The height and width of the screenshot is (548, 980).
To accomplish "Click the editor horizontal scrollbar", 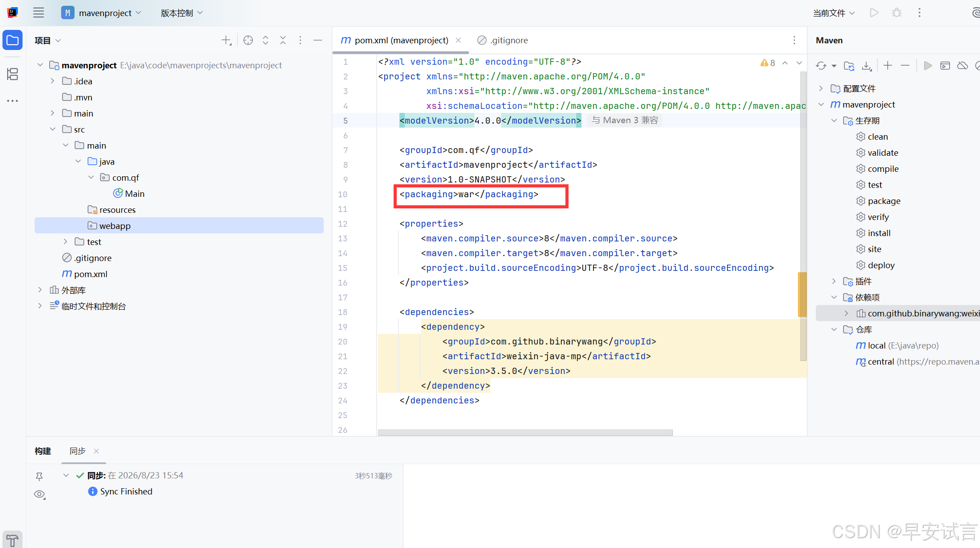I will (x=525, y=432).
